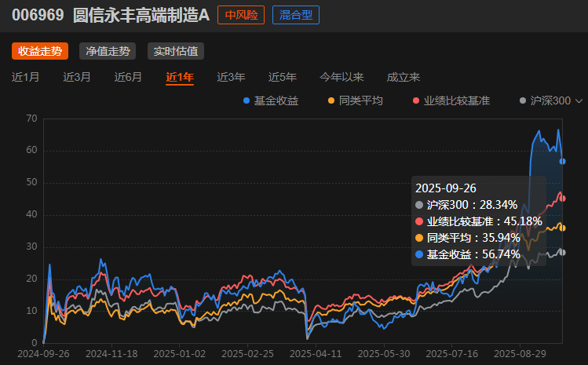Screen dimensions: 588x365
Task: Click the gray 沪深300 endpoint marker on chart
Action: (x=562, y=253)
